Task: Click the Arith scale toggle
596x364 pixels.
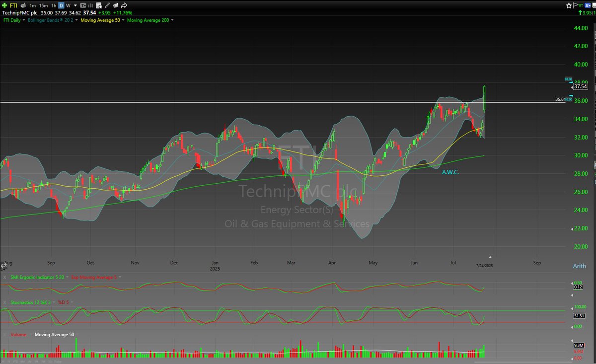Action: point(579,266)
